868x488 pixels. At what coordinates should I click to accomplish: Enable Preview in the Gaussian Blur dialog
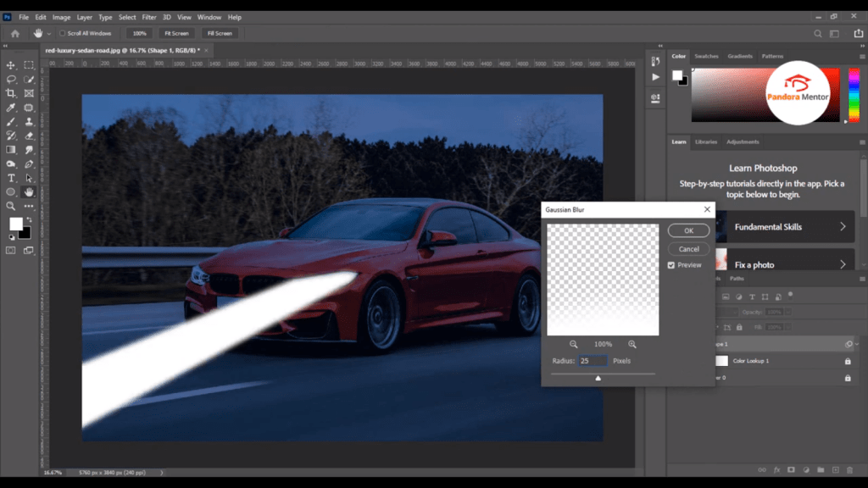click(671, 264)
